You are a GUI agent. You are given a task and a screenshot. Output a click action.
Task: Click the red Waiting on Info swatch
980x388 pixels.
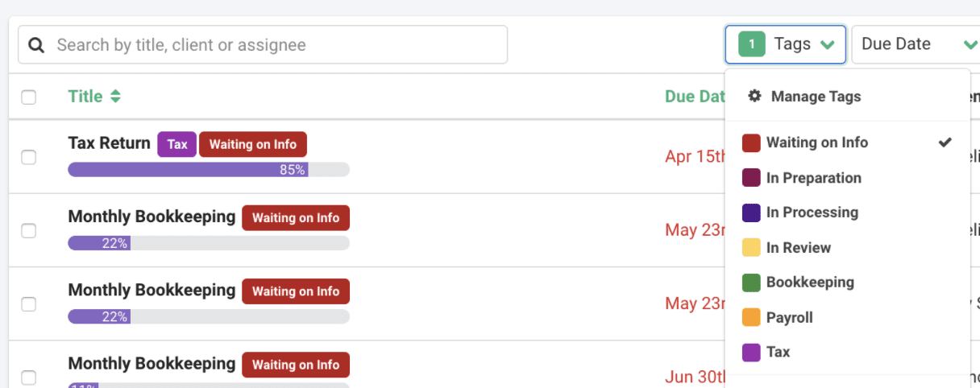pyautogui.click(x=751, y=143)
